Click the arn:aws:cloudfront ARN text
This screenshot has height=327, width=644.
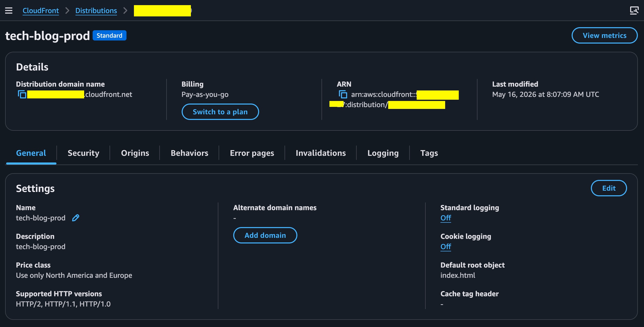[384, 94]
